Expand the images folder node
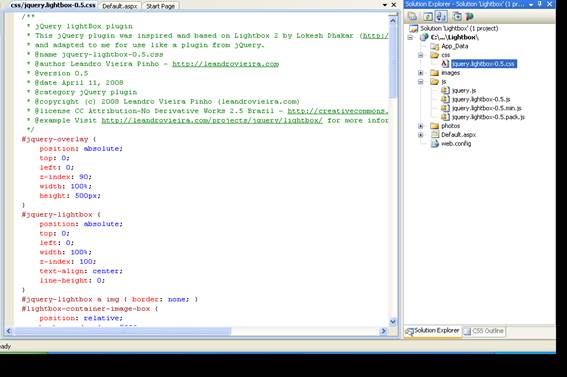The image size is (567, 377). [421, 73]
